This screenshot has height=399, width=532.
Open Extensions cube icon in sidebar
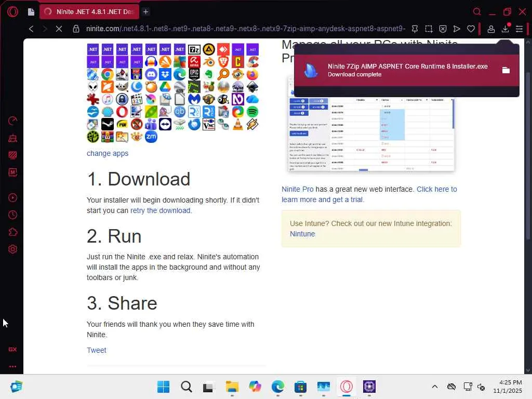point(12,232)
